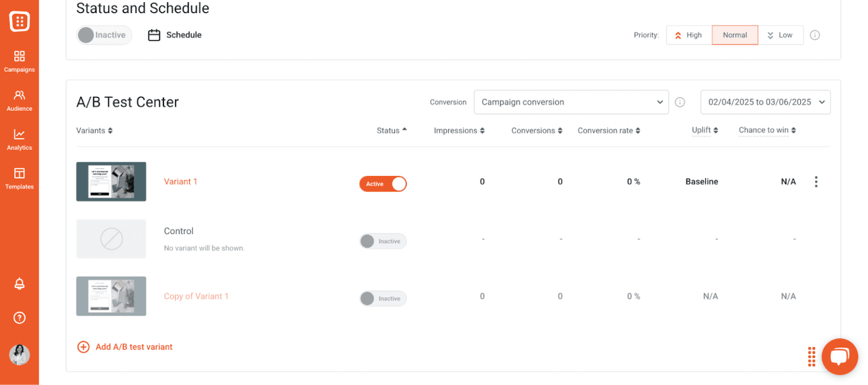868x385 pixels.
Task: Open the help question mark icon
Action: tap(19, 318)
